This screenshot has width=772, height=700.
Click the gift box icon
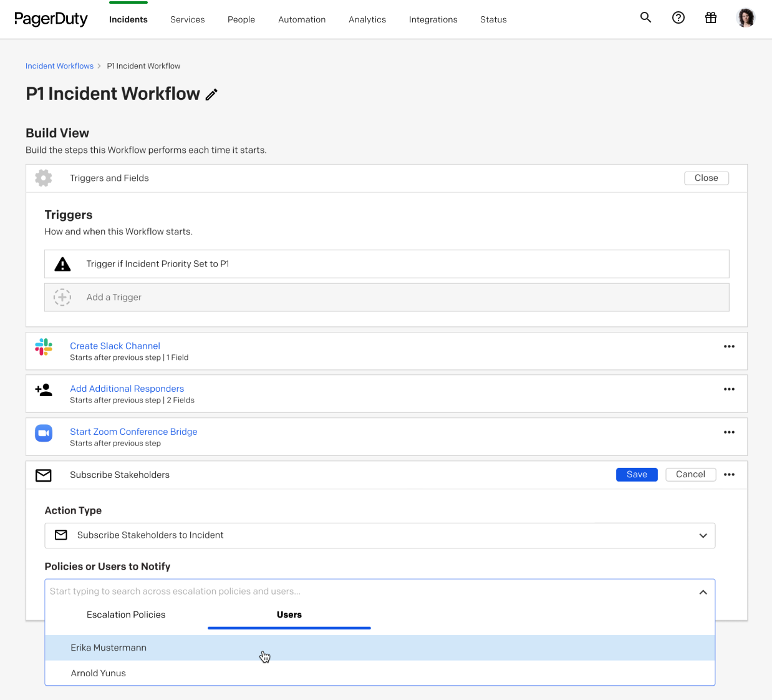tap(710, 18)
